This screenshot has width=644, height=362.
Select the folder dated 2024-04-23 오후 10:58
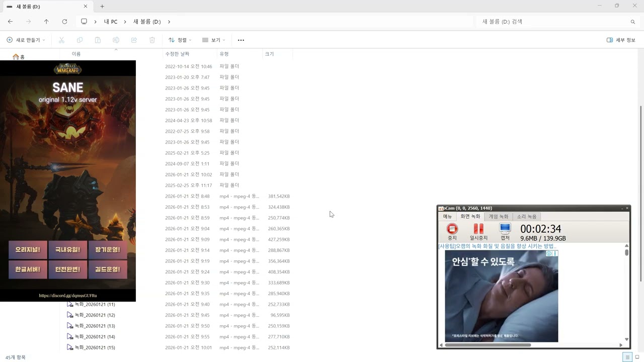click(x=188, y=121)
